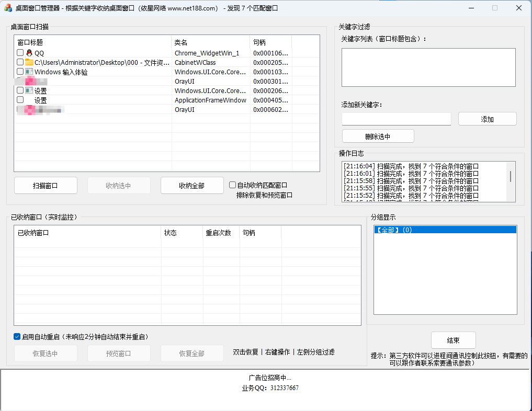This screenshot has width=532, height=411.
Task: Click the 删除选中 button
Action: tap(378, 136)
